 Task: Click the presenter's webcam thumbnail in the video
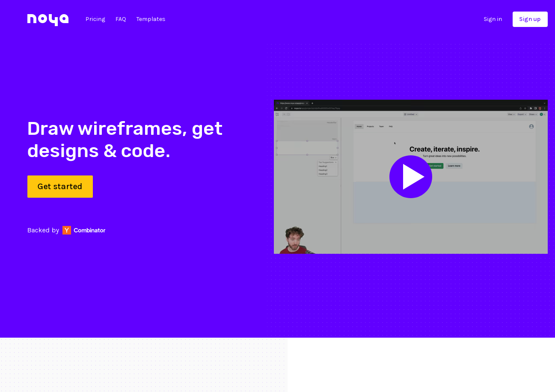[x=294, y=241]
